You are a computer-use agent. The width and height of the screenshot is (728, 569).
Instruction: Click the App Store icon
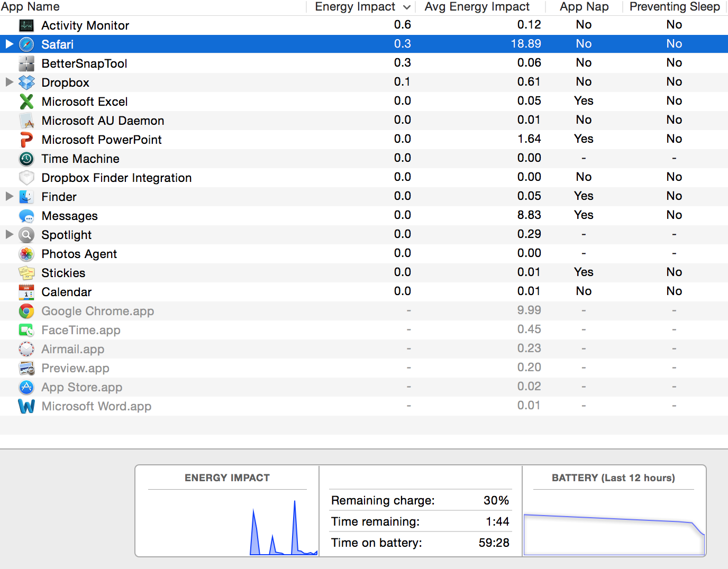pyautogui.click(x=26, y=387)
